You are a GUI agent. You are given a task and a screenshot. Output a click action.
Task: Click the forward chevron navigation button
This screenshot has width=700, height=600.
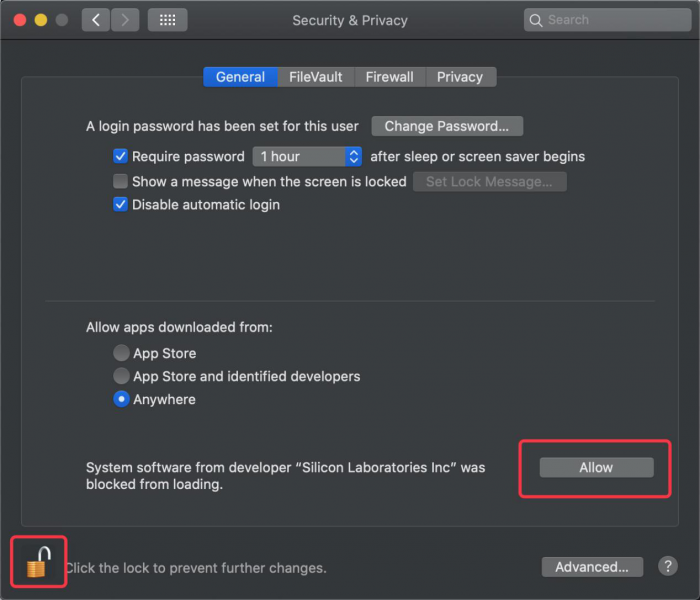(125, 20)
